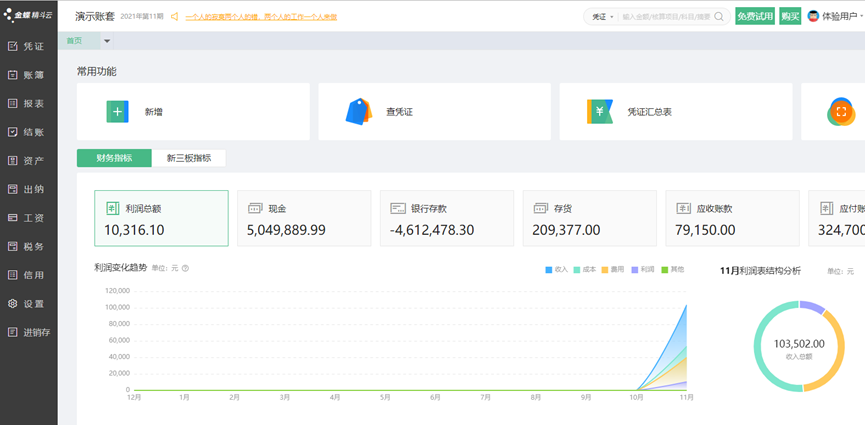This screenshot has height=425, width=865.
Task: Select the 应收账款 79,150.00 card
Action: click(733, 218)
